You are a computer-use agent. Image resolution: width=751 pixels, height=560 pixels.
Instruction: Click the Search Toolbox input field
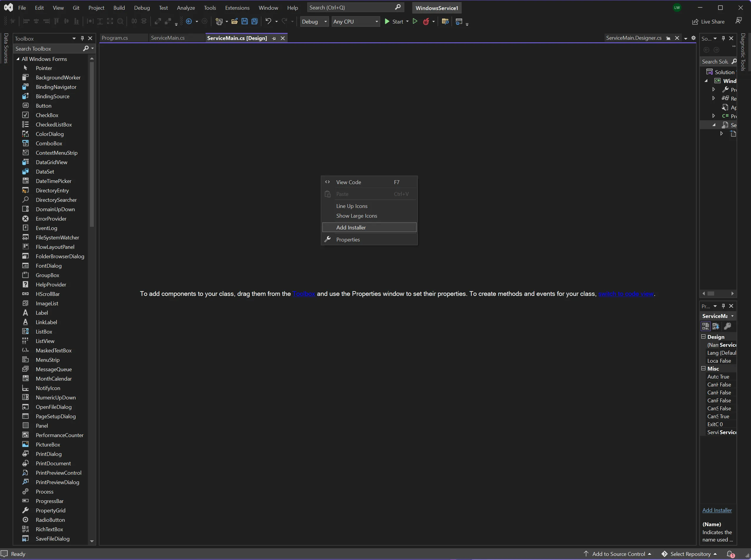click(48, 49)
